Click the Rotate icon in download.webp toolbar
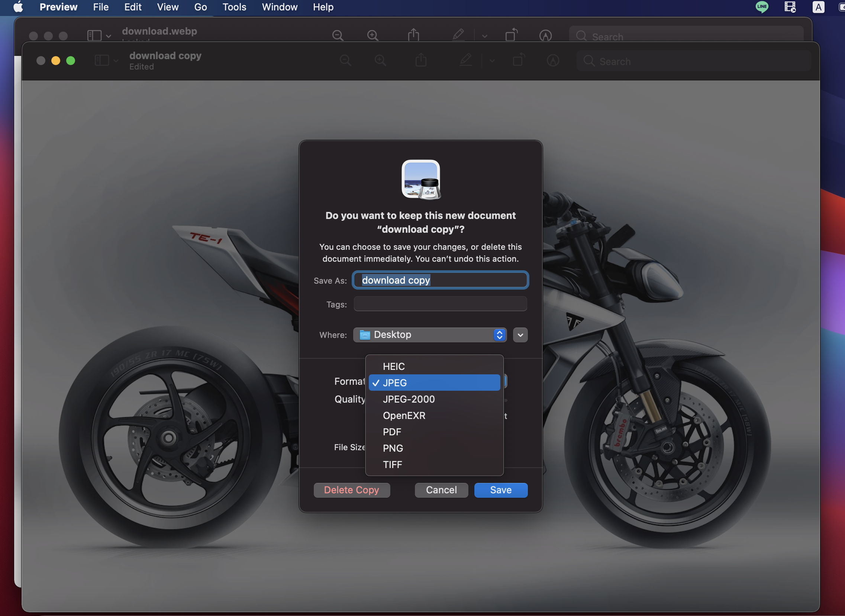The height and width of the screenshot is (616, 845). pyautogui.click(x=511, y=35)
